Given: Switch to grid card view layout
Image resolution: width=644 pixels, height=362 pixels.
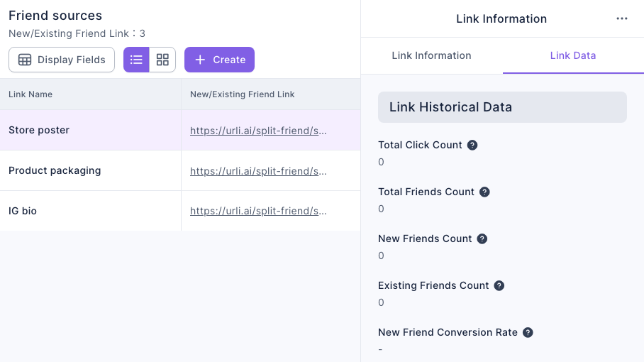Looking at the screenshot, I should pyautogui.click(x=162, y=60).
